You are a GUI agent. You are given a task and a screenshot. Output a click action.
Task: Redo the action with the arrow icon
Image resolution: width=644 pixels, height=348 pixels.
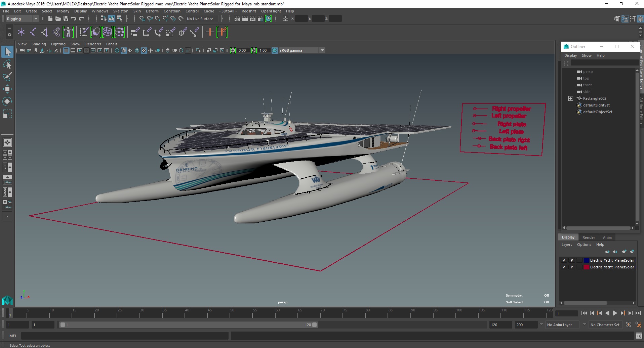point(81,19)
